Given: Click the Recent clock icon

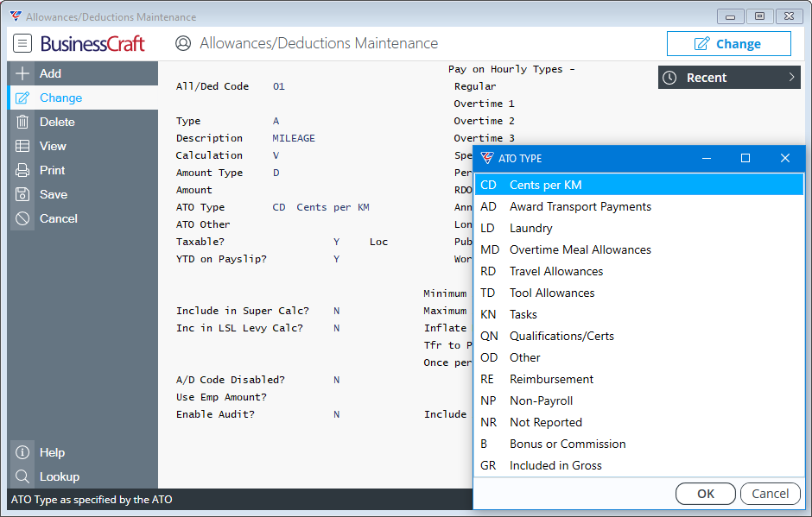Looking at the screenshot, I should coord(669,78).
